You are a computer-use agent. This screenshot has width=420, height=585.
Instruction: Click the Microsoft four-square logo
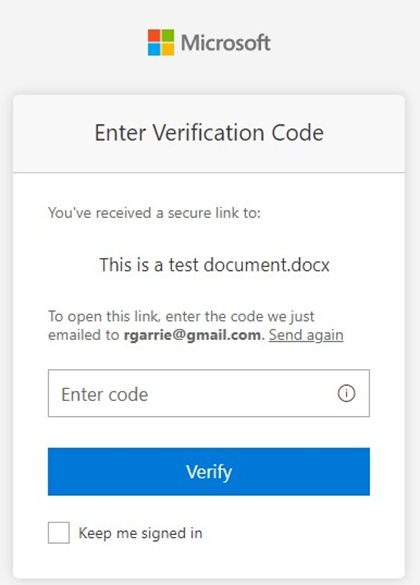[161, 43]
